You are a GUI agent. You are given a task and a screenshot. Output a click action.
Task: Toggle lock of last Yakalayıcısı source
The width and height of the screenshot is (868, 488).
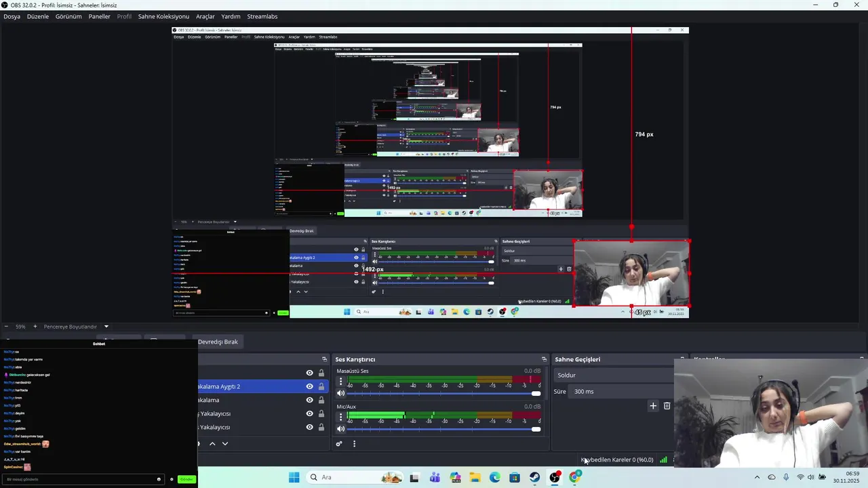(321, 427)
